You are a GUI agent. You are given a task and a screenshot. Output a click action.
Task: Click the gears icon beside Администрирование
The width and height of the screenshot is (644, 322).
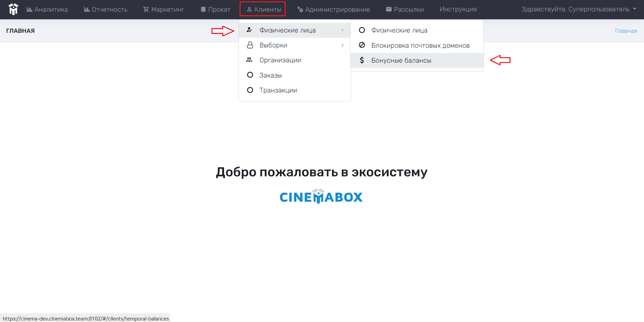click(x=300, y=9)
